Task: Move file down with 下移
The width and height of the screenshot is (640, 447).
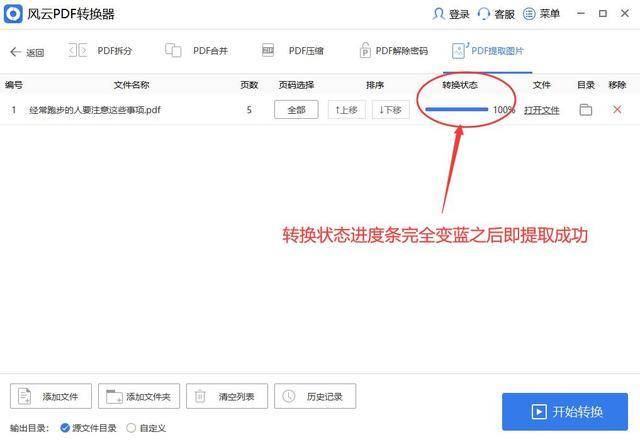Action: pyautogui.click(x=391, y=110)
